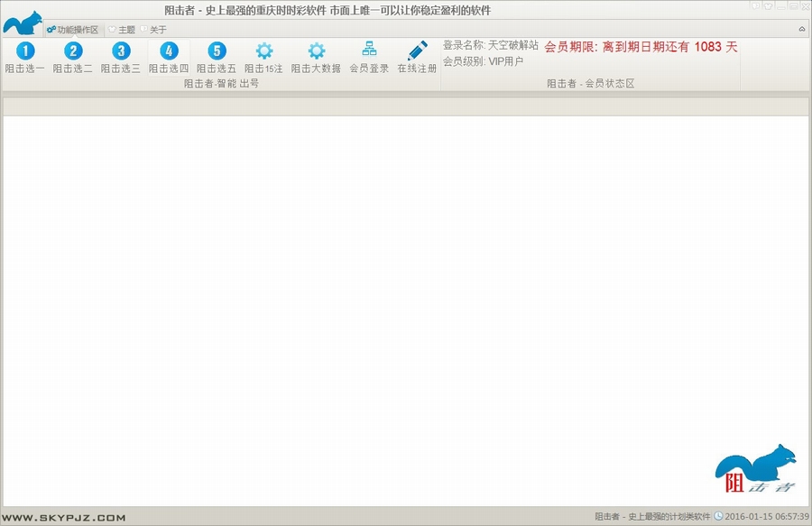The image size is (812, 526).
Task: Open the 关于 about tab
Action: pyautogui.click(x=153, y=30)
